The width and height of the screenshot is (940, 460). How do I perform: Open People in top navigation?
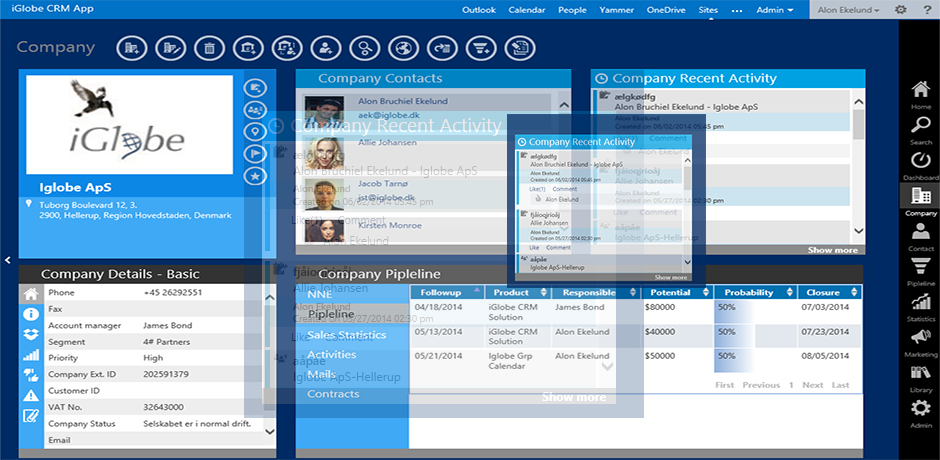pos(572,10)
